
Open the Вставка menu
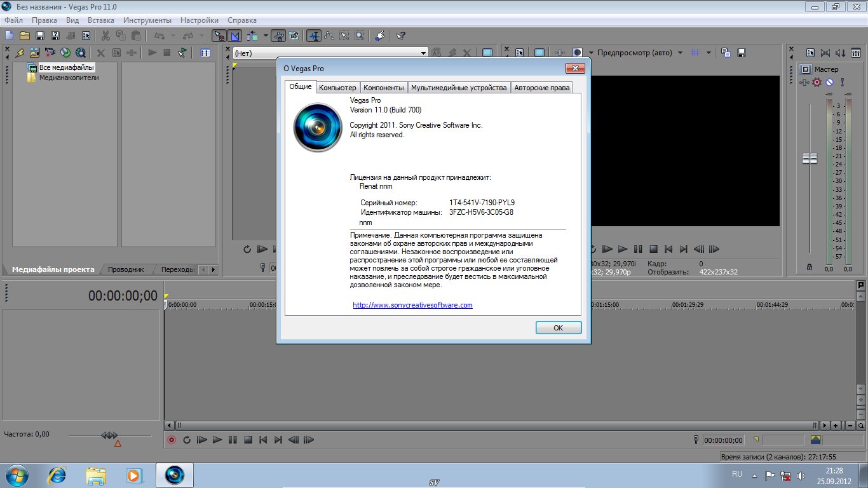tap(100, 20)
